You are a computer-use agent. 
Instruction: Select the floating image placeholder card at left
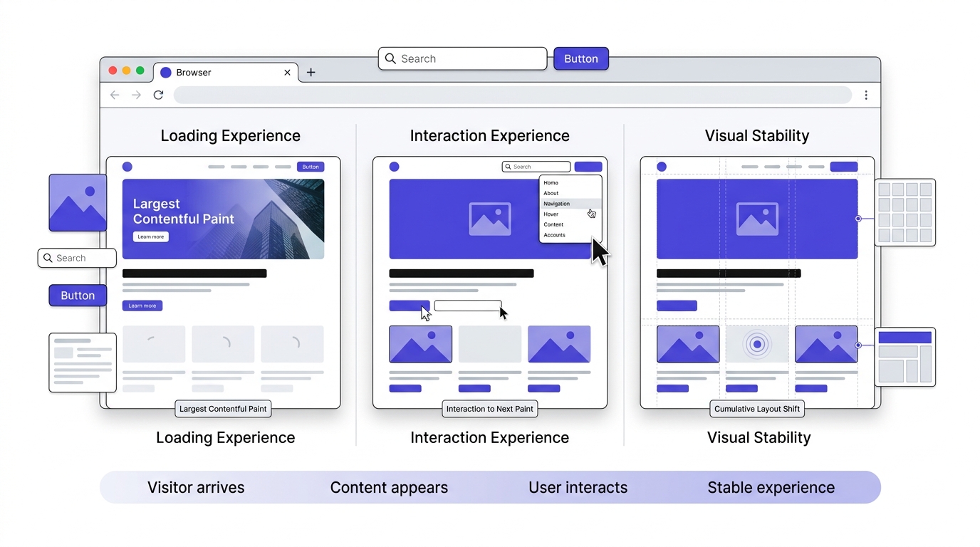coord(78,203)
